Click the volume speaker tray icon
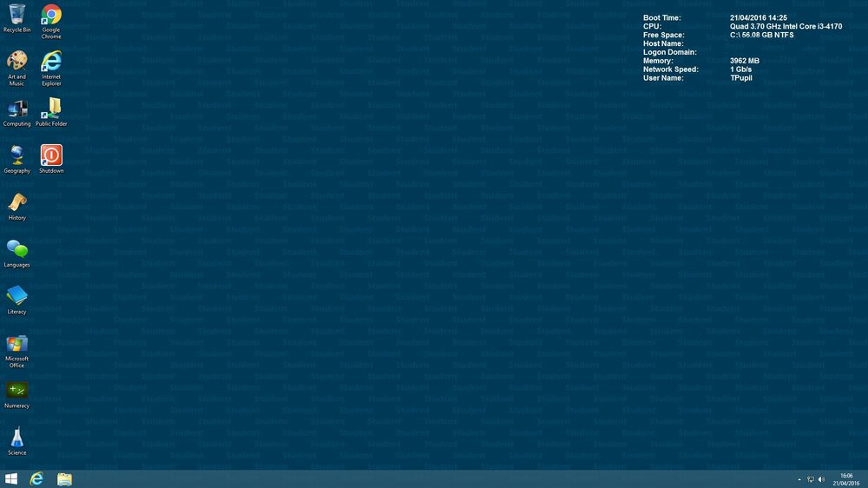868x488 pixels. click(x=821, y=479)
